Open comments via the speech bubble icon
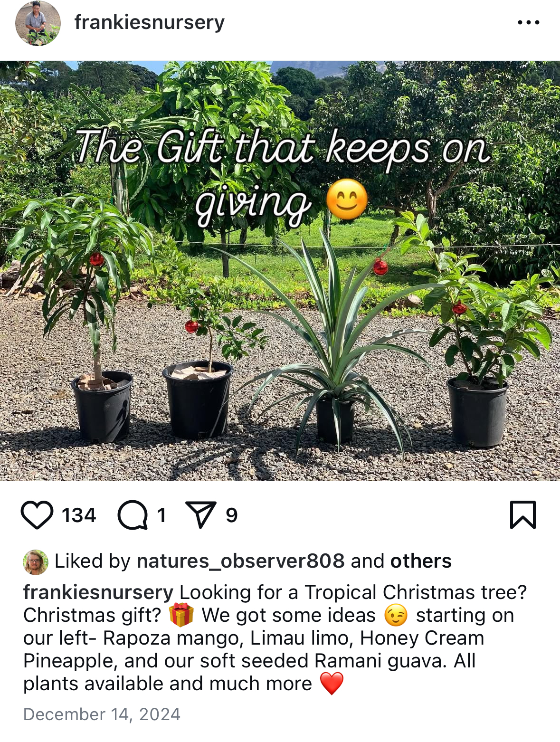 point(133,515)
